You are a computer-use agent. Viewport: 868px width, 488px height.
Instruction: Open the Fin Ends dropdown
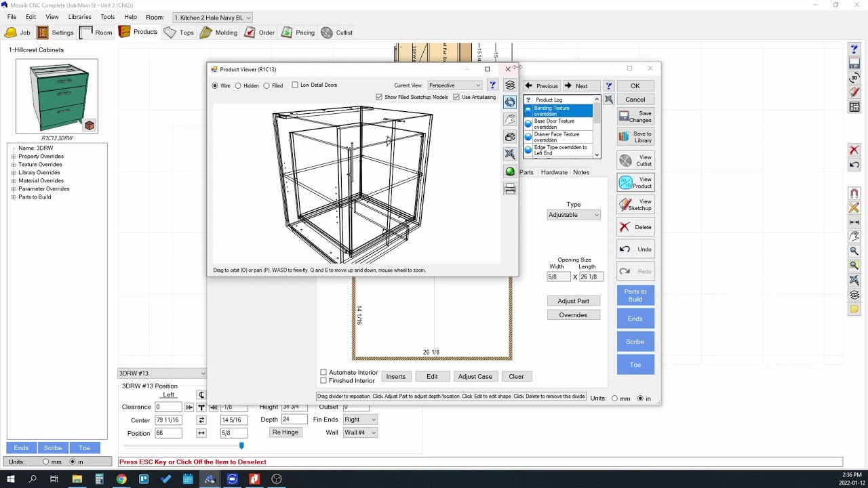coord(360,420)
